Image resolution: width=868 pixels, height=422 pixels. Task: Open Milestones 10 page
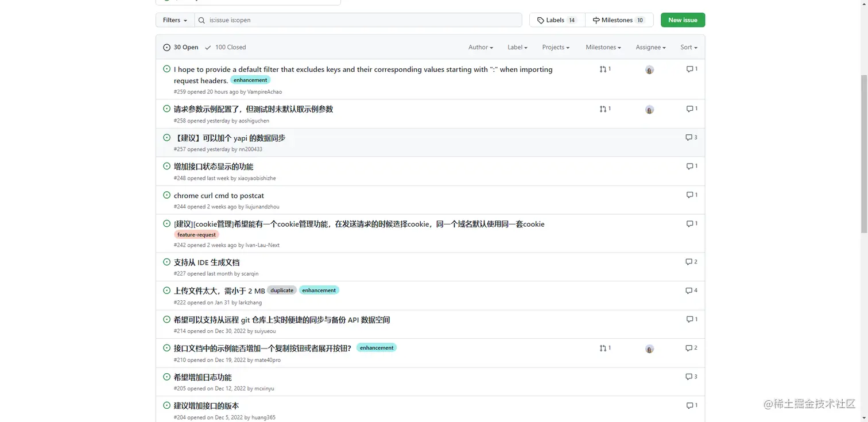[x=619, y=20]
